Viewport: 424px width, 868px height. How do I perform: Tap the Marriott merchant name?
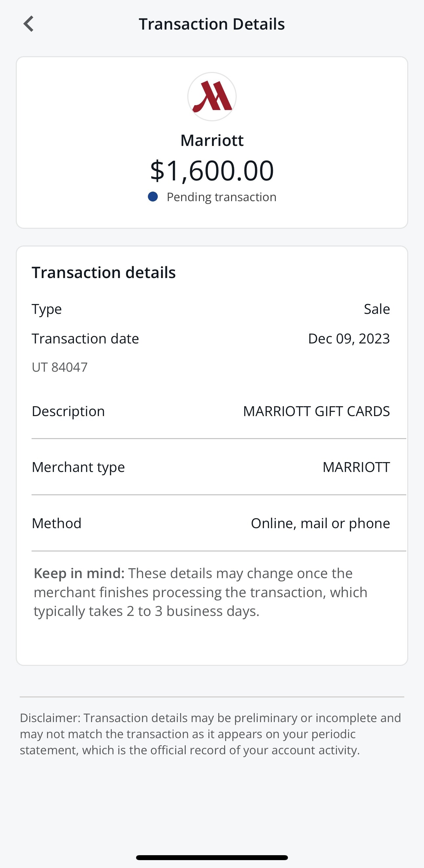click(212, 140)
